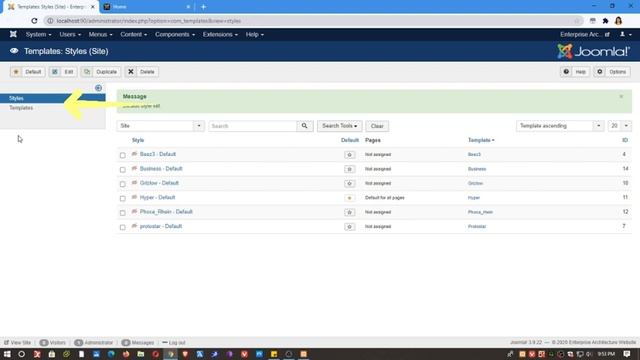The height and width of the screenshot is (360, 640).
Task: Open a new browser tab
Action: point(203,7)
